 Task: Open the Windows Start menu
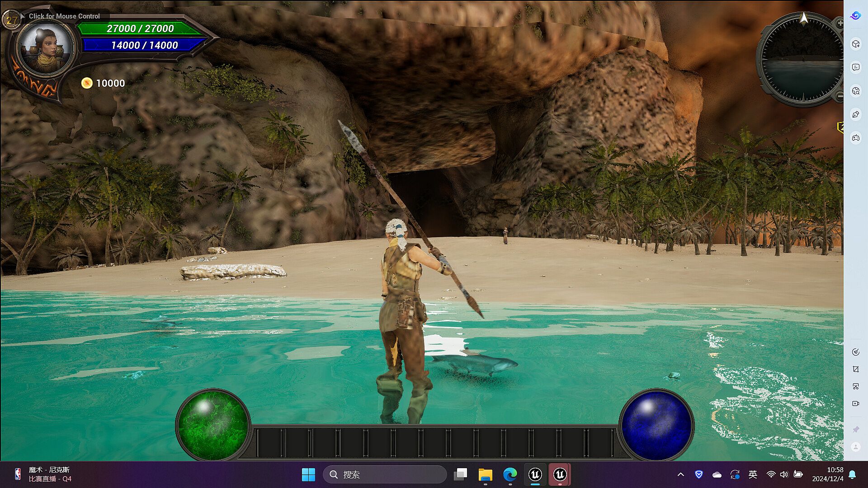pos(308,474)
